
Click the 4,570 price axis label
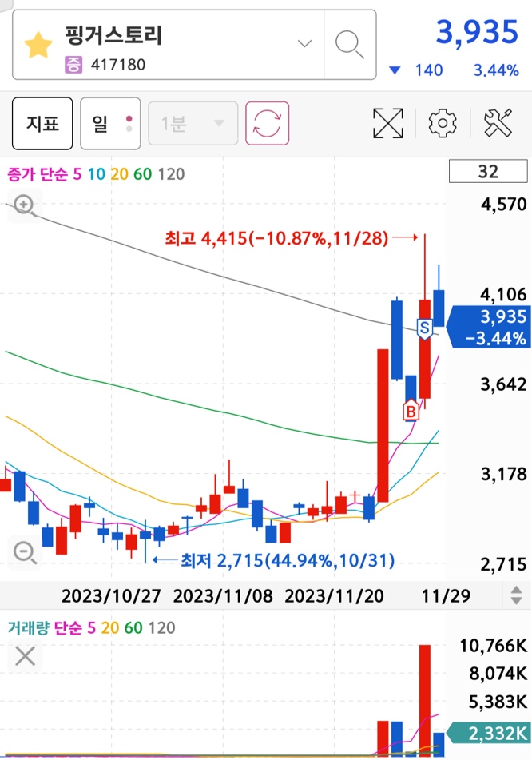504,204
